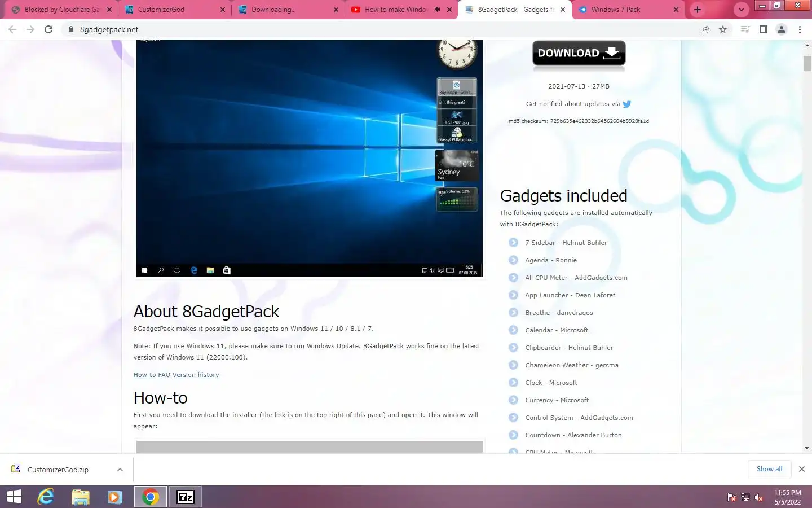The width and height of the screenshot is (812, 508).
Task: Open network icon in system tray
Action: point(745,497)
